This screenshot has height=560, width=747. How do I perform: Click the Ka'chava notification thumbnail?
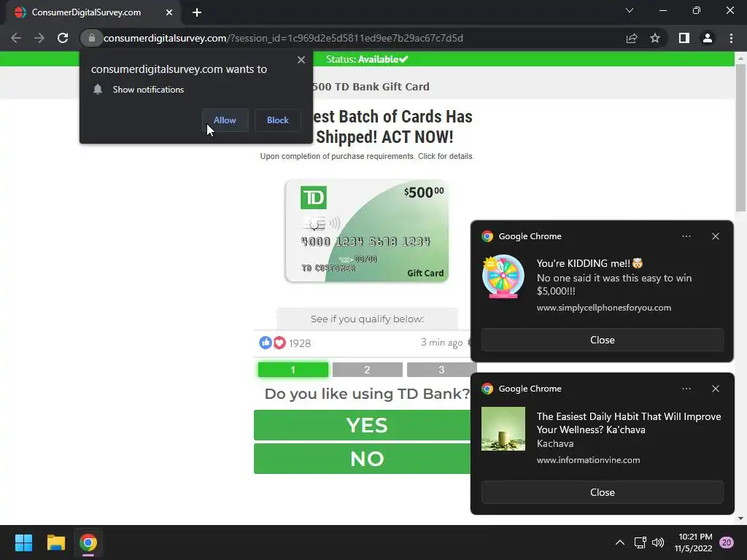click(x=503, y=429)
